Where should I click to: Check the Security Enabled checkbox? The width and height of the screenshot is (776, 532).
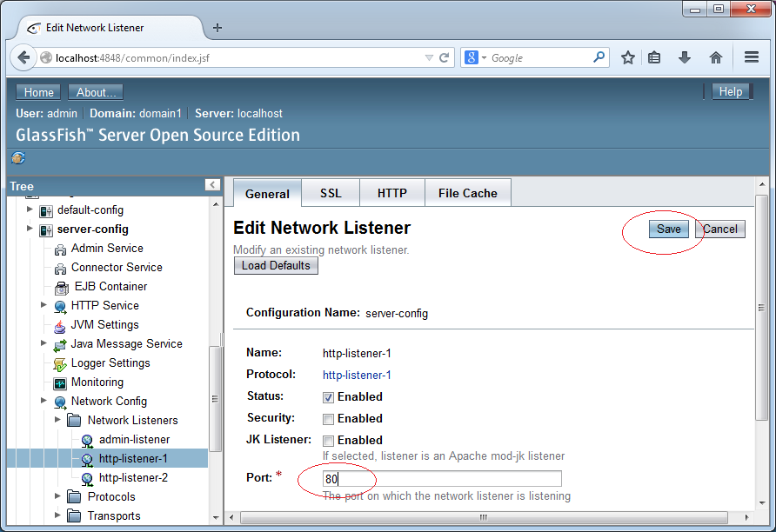328,419
